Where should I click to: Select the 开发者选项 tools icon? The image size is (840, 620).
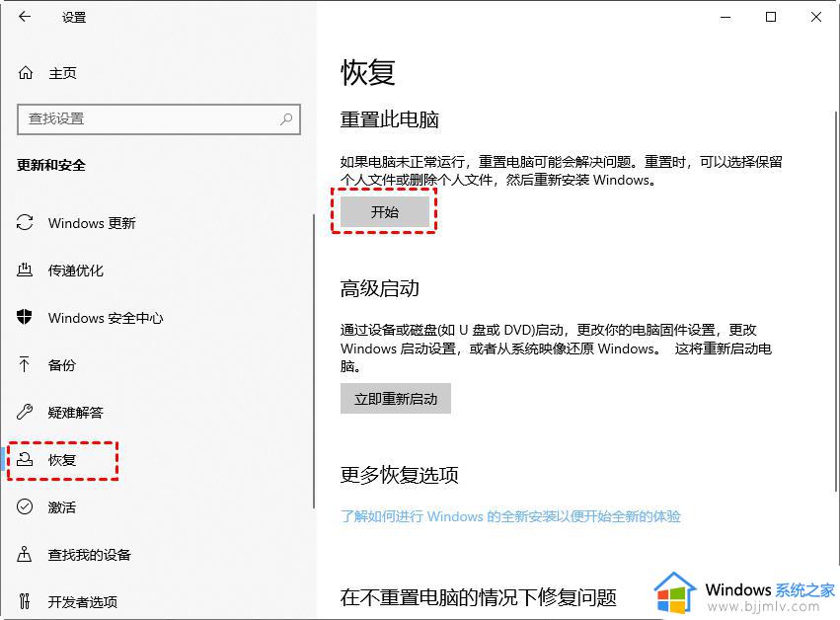tap(25, 601)
